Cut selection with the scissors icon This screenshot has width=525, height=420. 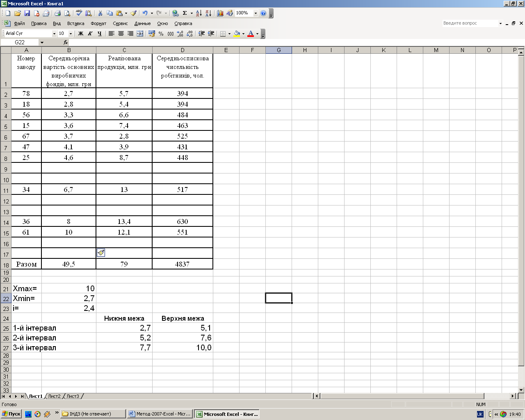pos(100,13)
